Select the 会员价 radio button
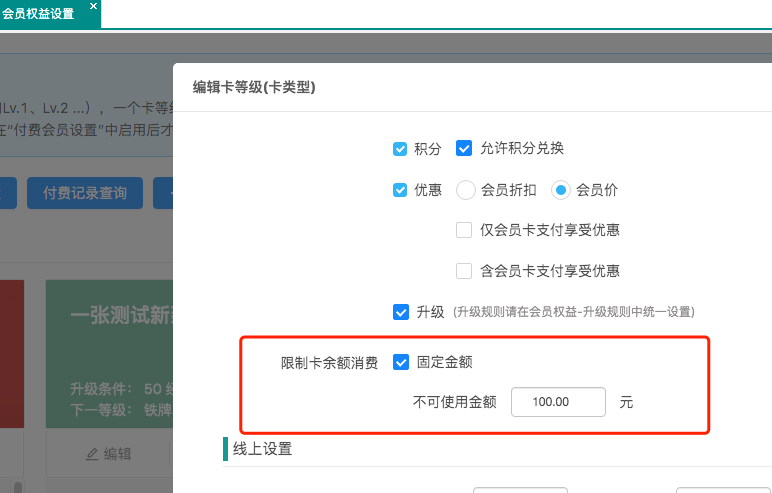This screenshot has width=772, height=493. [561, 190]
